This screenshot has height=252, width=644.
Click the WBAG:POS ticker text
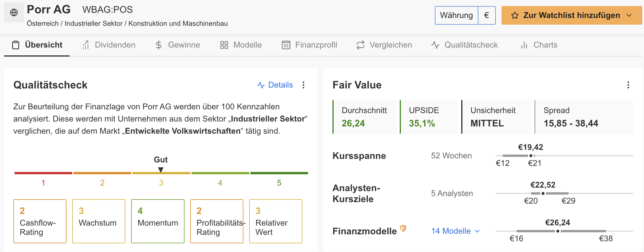[107, 10]
